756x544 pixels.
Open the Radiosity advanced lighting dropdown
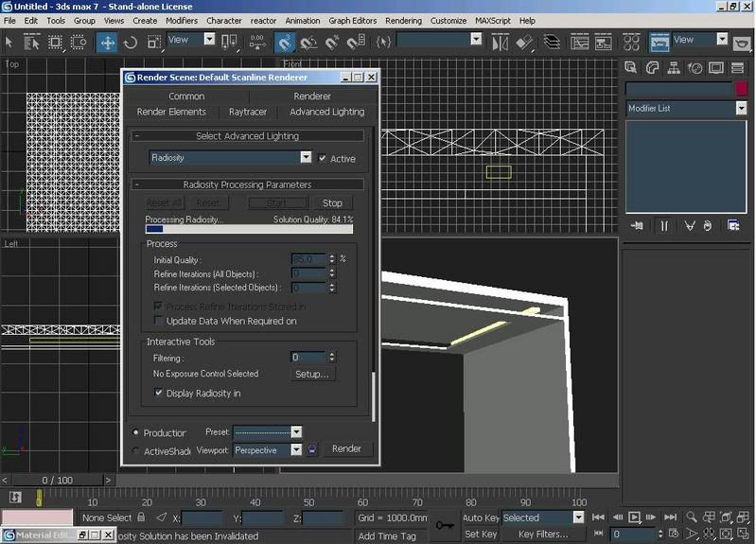[306, 158]
